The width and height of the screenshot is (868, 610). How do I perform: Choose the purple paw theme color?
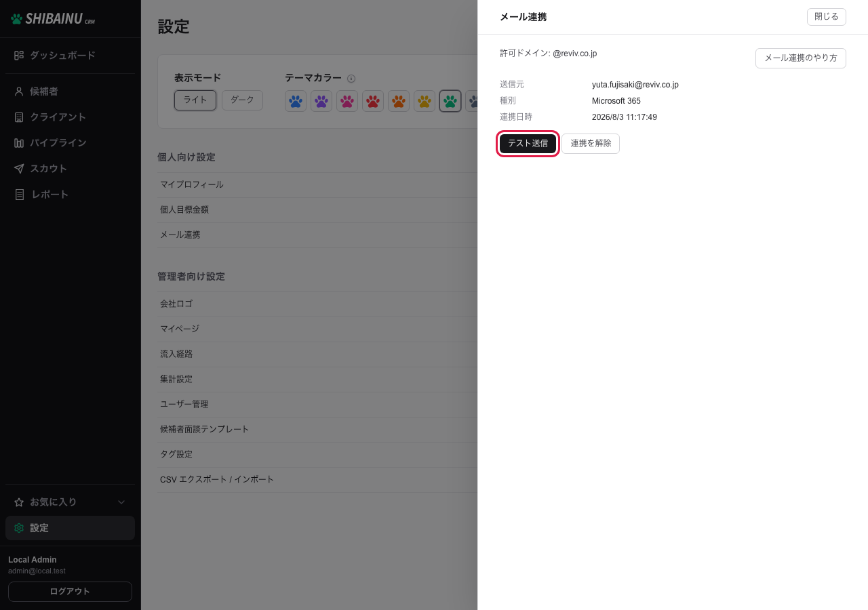pos(321,101)
